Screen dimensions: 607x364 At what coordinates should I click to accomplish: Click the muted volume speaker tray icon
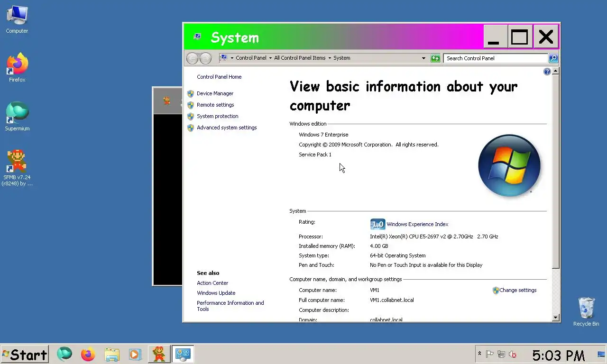[x=512, y=354]
